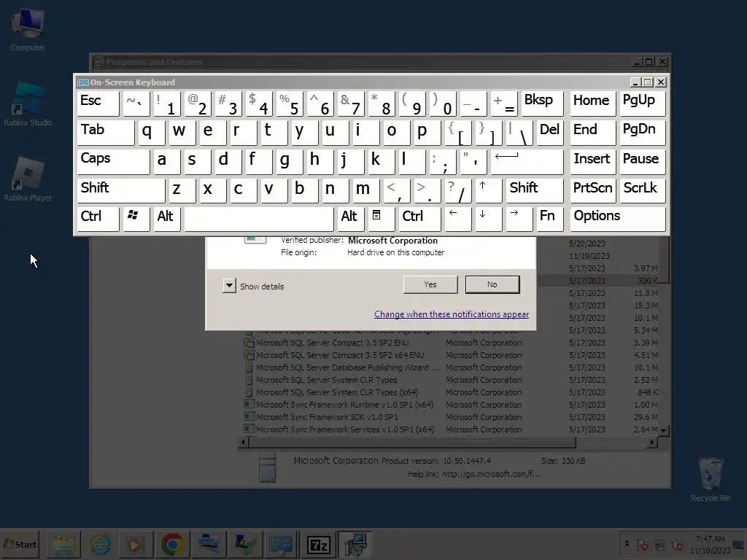Tap the Tab key on the On-Screen Keyboard
Image resolution: width=747 pixels, height=560 pixels.
pyautogui.click(x=106, y=133)
